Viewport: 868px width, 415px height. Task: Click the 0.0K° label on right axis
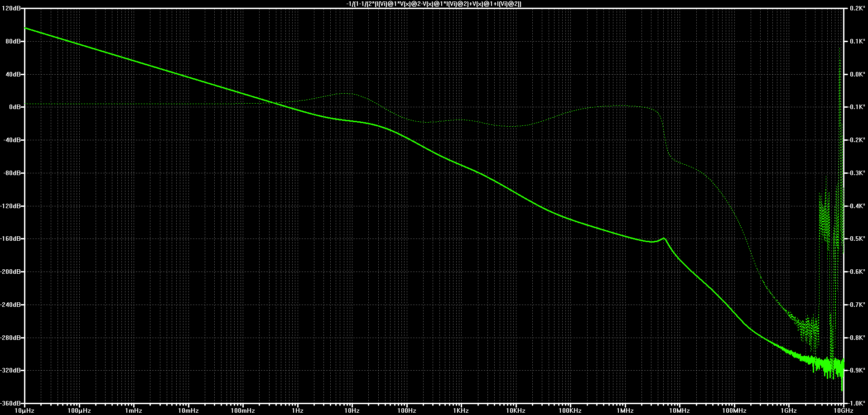tap(856, 74)
